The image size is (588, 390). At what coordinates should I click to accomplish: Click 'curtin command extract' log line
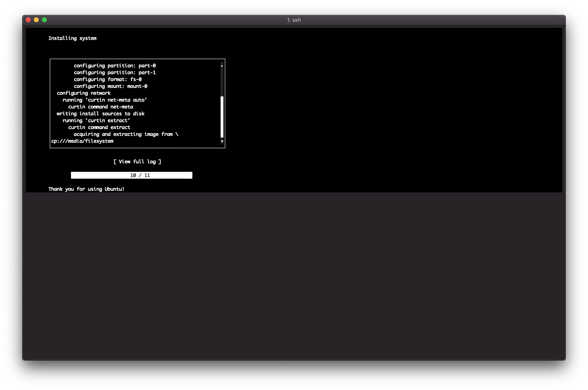point(99,127)
